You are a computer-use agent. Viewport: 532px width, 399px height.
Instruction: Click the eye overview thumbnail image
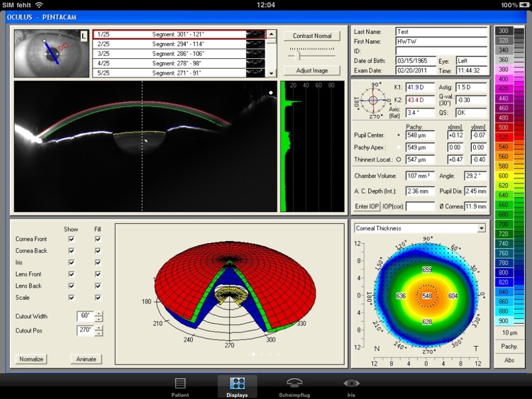(x=51, y=52)
